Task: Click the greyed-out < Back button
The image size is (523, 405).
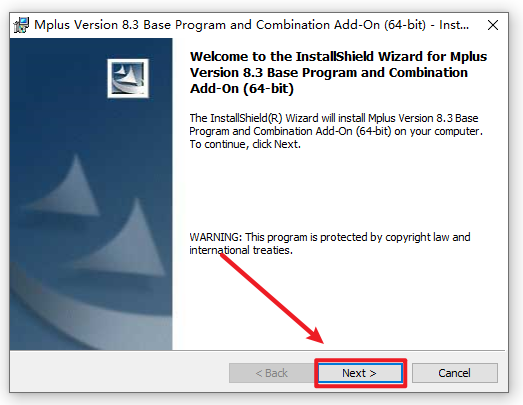Action: (271, 373)
